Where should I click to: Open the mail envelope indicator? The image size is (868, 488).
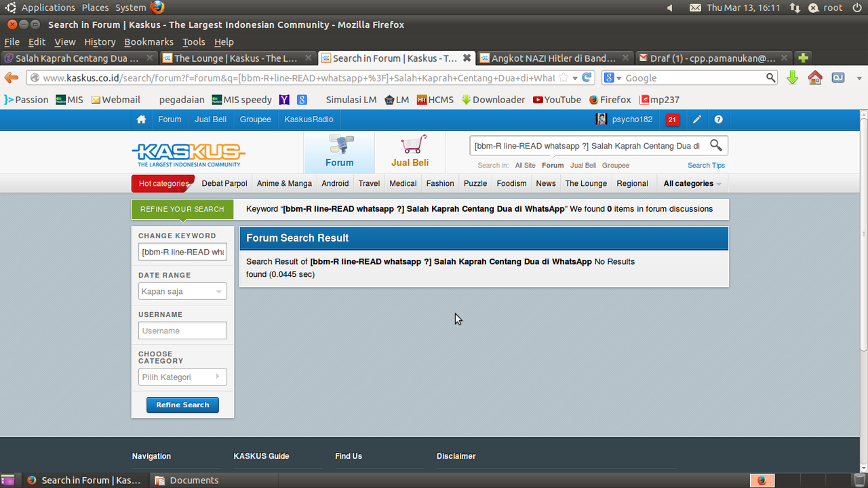tap(695, 7)
